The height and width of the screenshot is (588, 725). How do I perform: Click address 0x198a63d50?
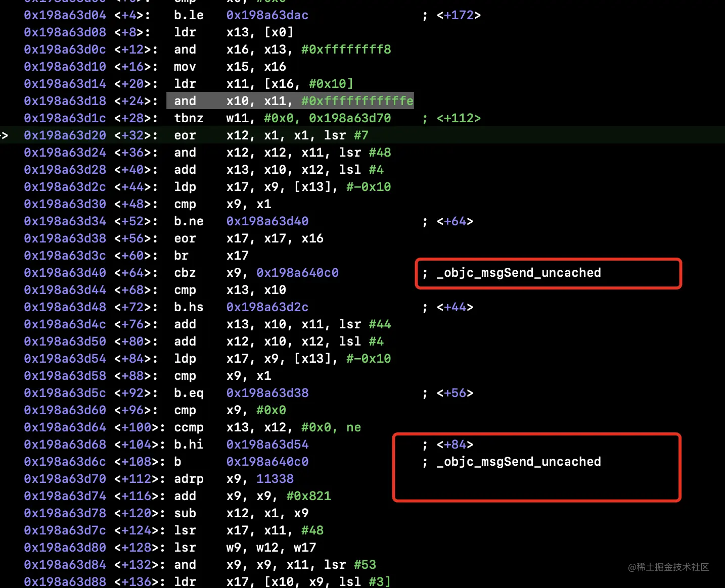click(65, 341)
